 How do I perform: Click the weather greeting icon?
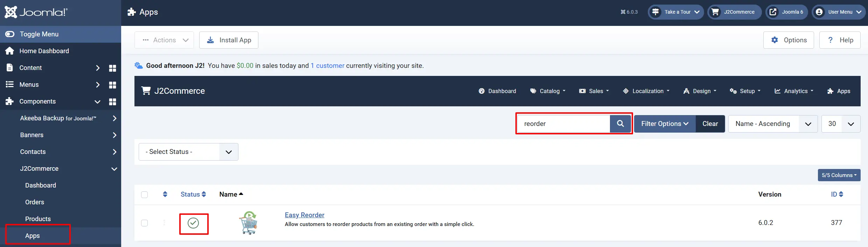pos(139,65)
